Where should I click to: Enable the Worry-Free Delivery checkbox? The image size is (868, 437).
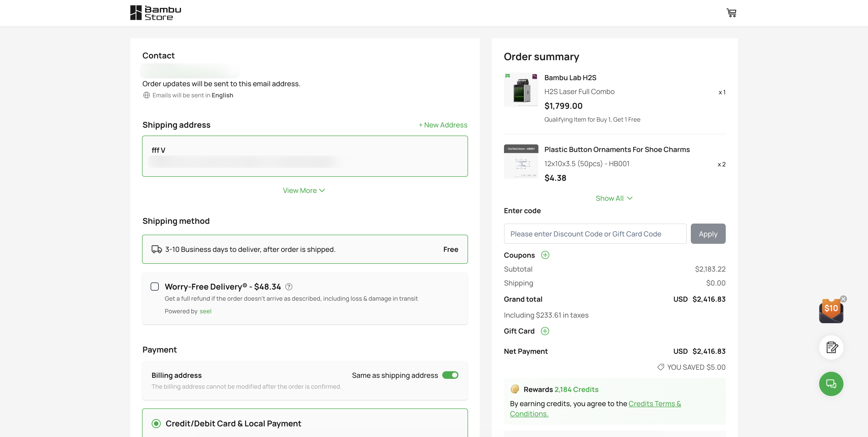(155, 287)
